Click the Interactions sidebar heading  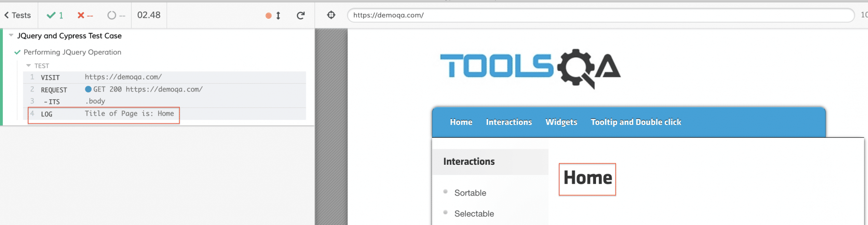pyautogui.click(x=469, y=161)
